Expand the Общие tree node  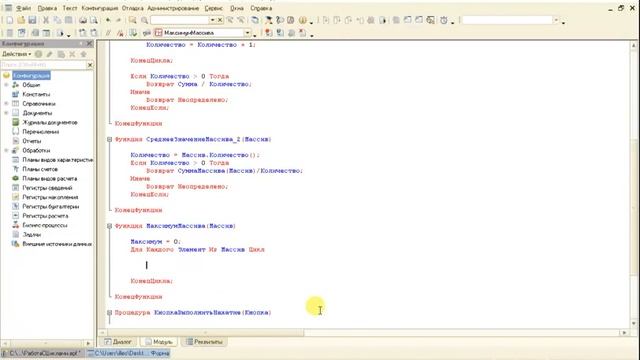pos(7,85)
